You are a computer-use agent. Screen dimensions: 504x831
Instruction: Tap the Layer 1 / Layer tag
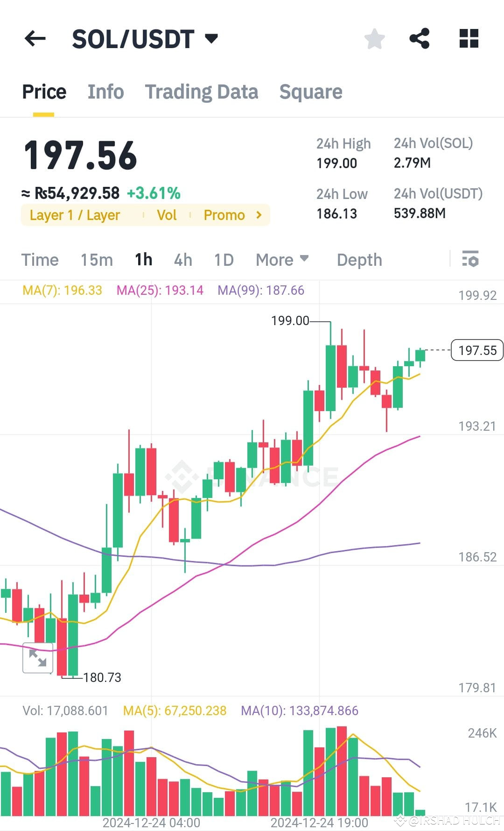[75, 215]
